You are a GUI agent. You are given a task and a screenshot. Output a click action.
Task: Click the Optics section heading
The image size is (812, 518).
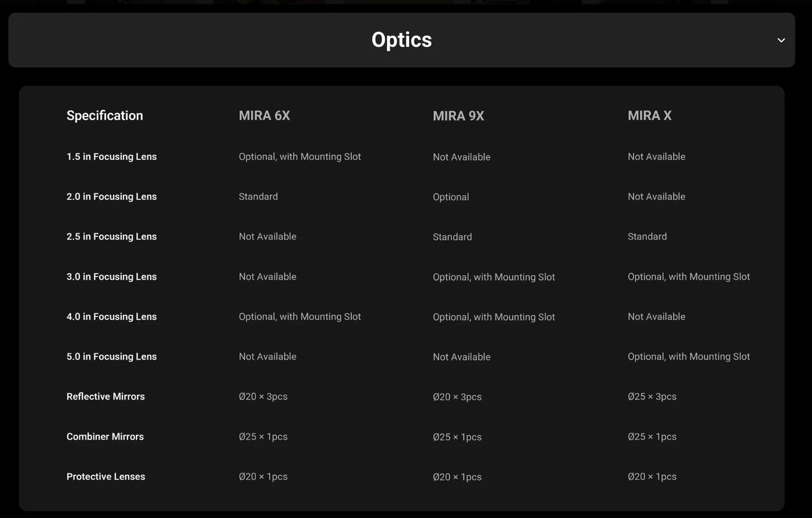(402, 39)
